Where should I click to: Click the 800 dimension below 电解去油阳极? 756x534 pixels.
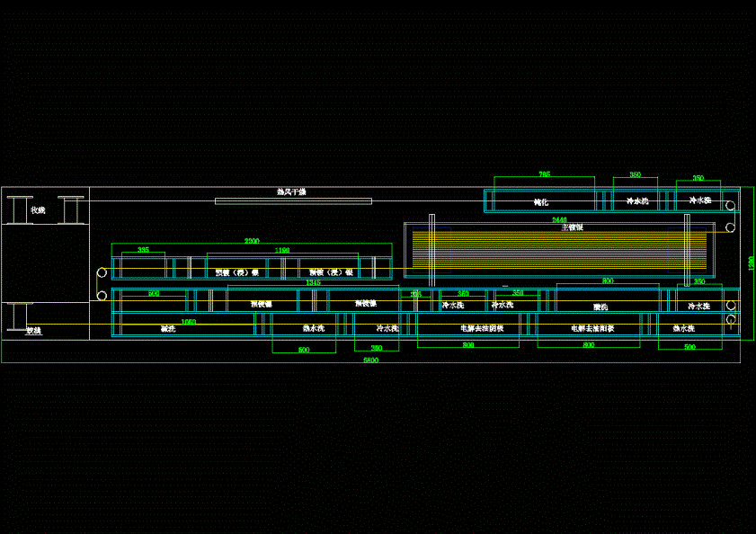589,345
